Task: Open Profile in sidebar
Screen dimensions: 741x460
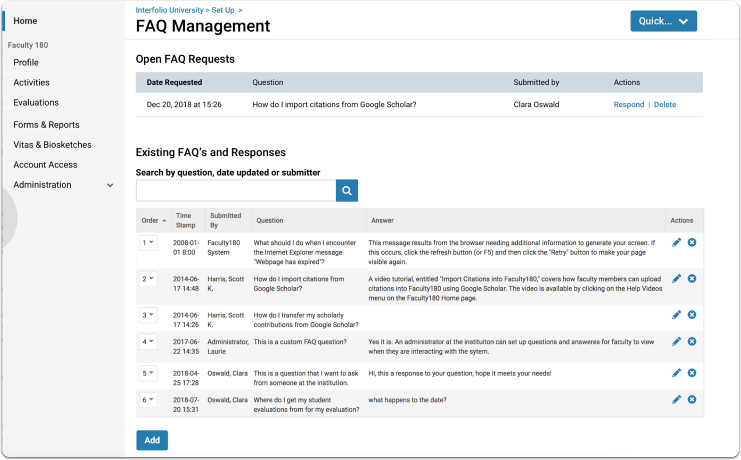Action: point(26,62)
